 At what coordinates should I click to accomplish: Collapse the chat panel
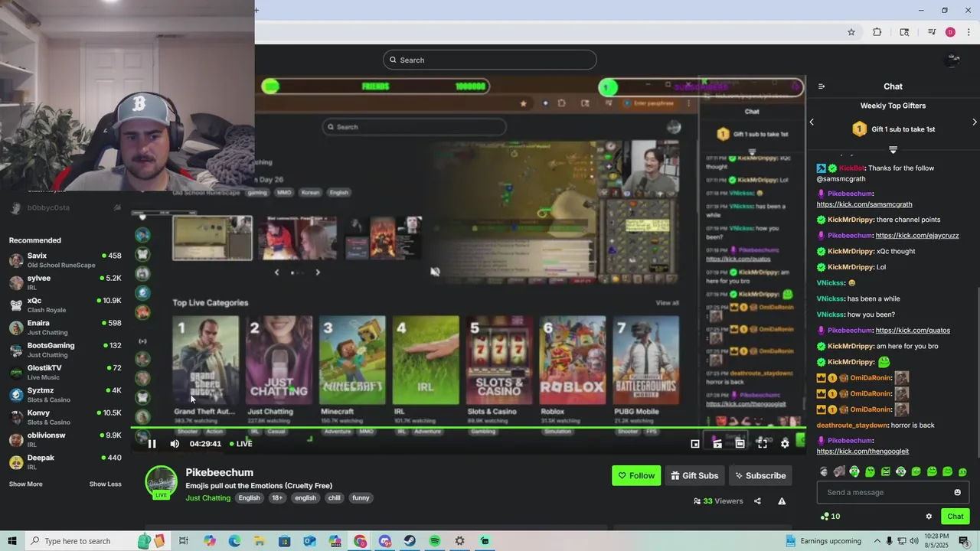coord(822,86)
